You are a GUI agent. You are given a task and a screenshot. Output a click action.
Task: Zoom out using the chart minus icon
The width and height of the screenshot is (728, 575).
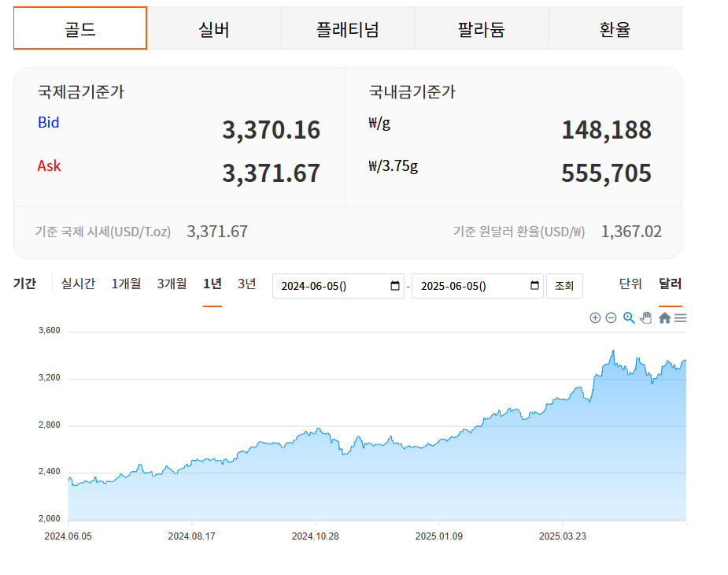coord(611,318)
